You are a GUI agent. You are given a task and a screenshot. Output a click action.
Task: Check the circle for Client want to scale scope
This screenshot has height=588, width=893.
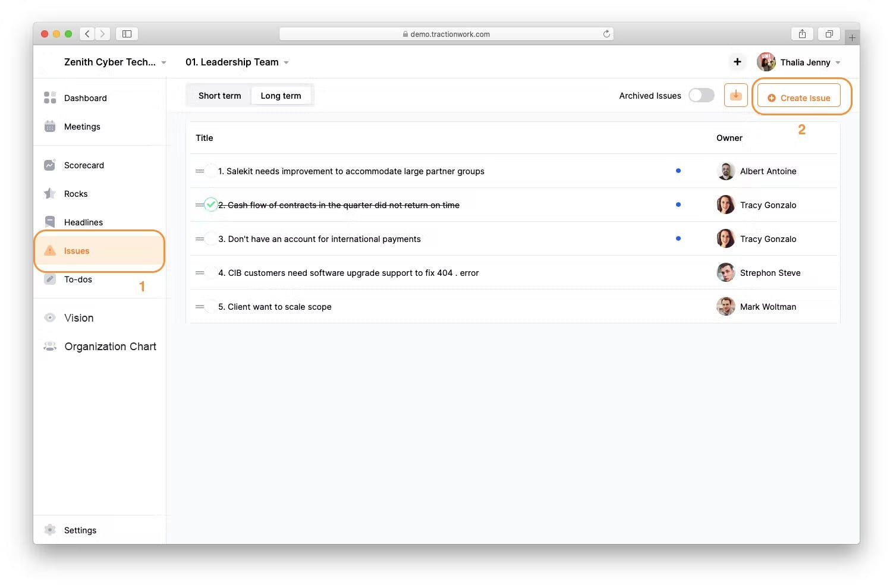click(211, 307)
